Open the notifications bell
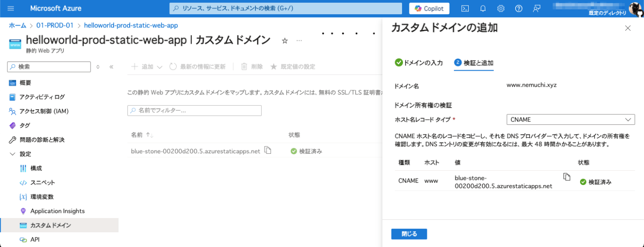 click(x=483, y=9)
